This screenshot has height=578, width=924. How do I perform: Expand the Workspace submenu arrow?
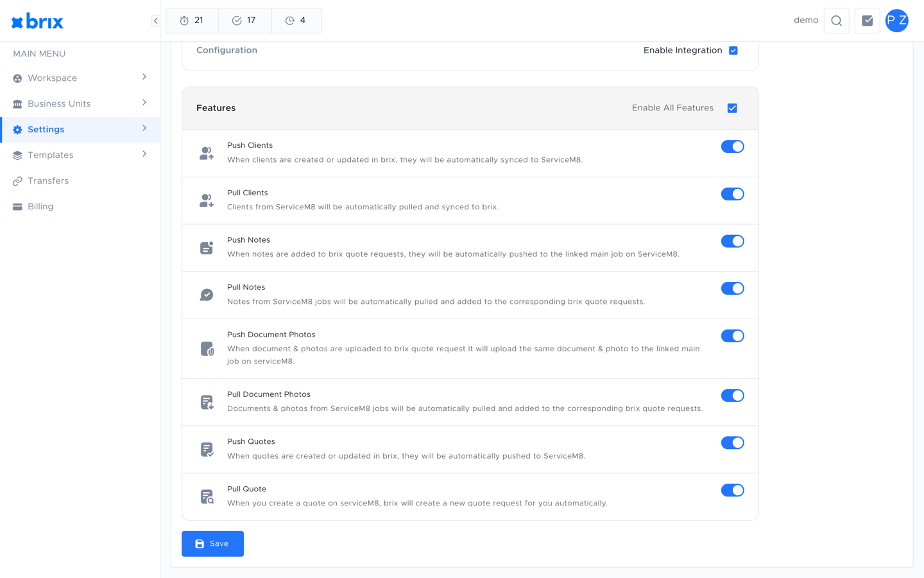144,77
